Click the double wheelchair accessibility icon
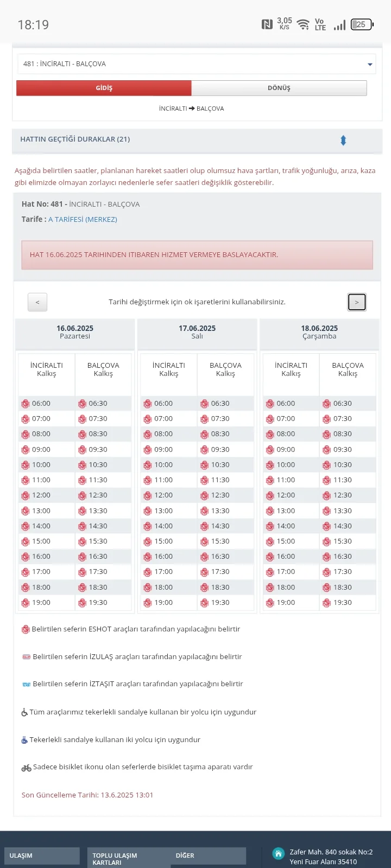This screenshot has height=868, width=391. pos(24,740)
